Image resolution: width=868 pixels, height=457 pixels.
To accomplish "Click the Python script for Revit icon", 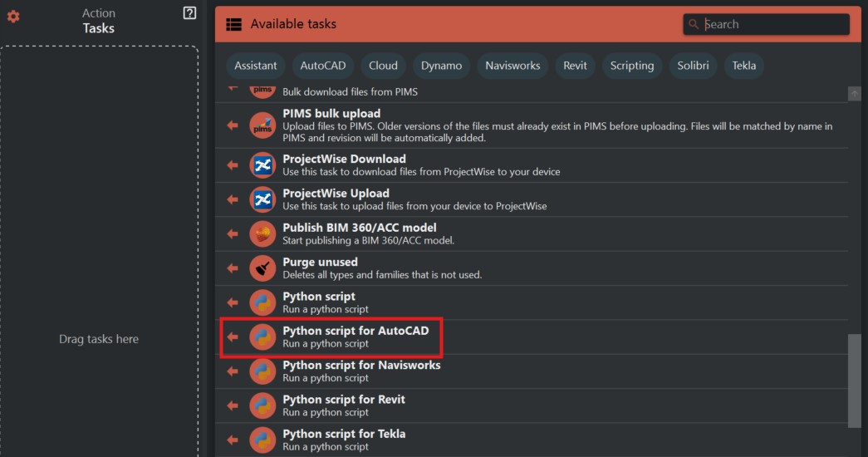I will pos(262,405).
